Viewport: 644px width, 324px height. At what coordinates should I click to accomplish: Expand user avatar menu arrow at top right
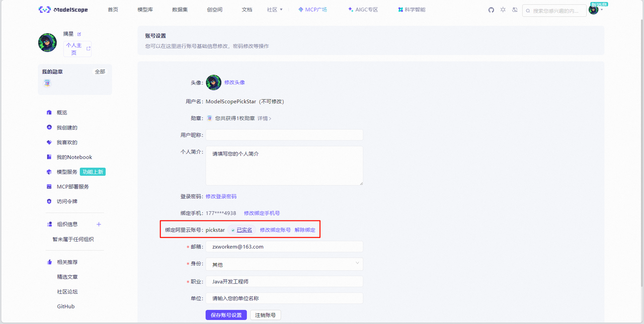point(602,10)
